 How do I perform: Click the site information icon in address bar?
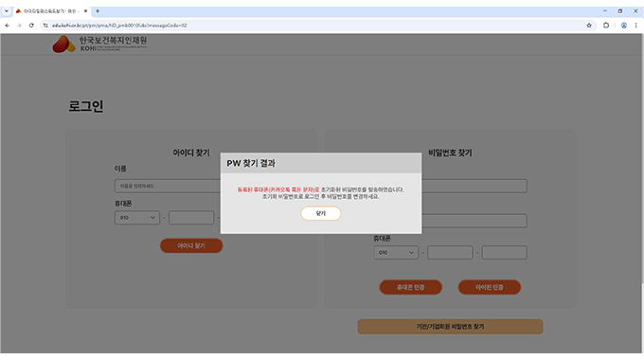tap(45, 25)
